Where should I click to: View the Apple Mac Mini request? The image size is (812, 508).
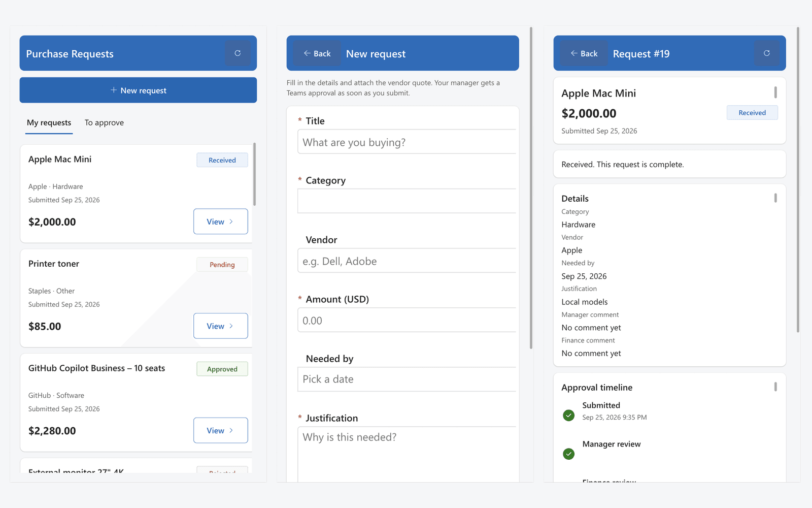click(x=220, y=221)
